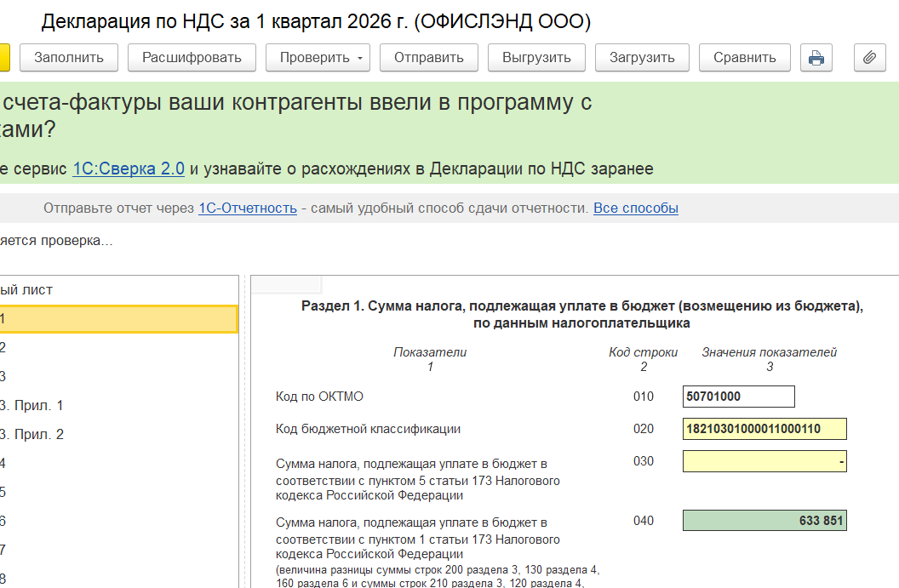Click the empty line 030 value field
The height and width of the screenshot is (588, 899).
point(764,461)
